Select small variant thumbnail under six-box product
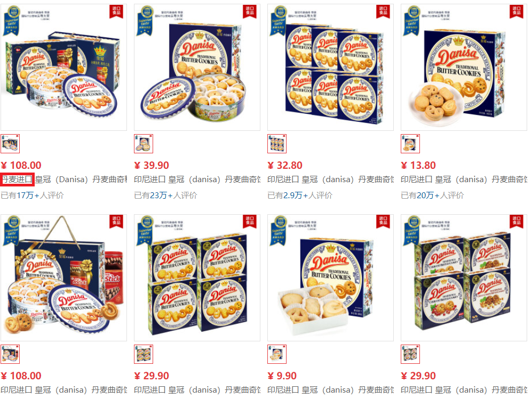532x398 pixels. pyautogui.click(x=277, y=144)
